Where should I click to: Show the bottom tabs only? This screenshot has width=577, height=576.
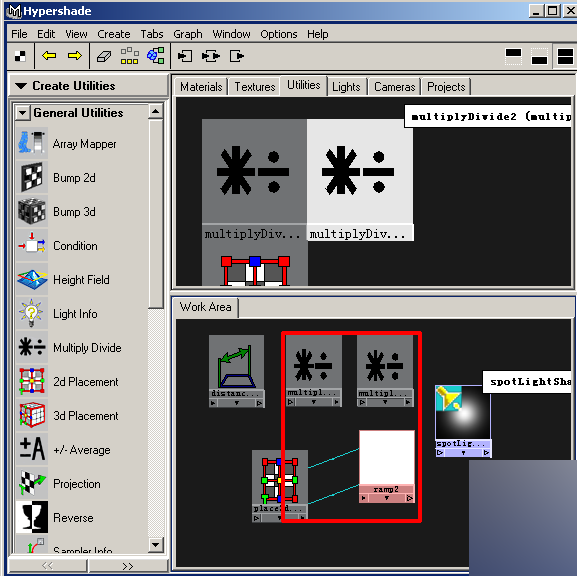[539, 57]
